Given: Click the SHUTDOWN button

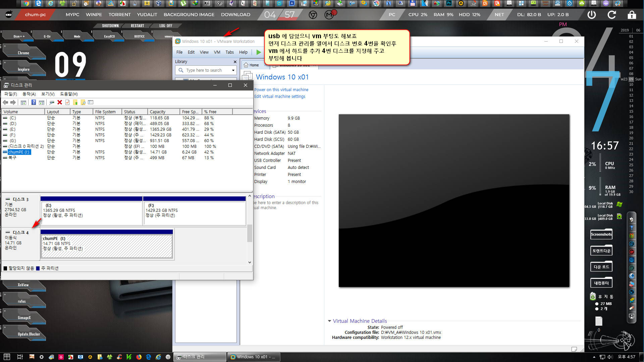Looking at the screenshot, I should (110, 26).
